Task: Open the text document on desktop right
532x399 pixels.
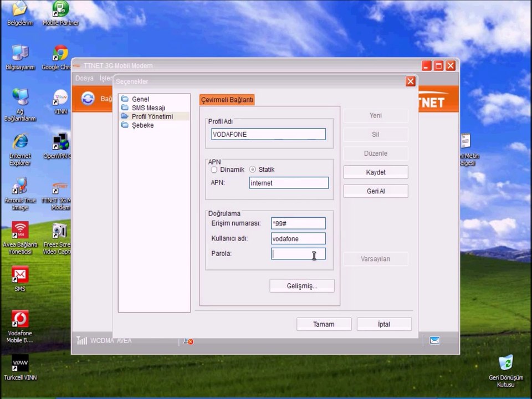Action: pyautogui.click(x=466, y=141)
